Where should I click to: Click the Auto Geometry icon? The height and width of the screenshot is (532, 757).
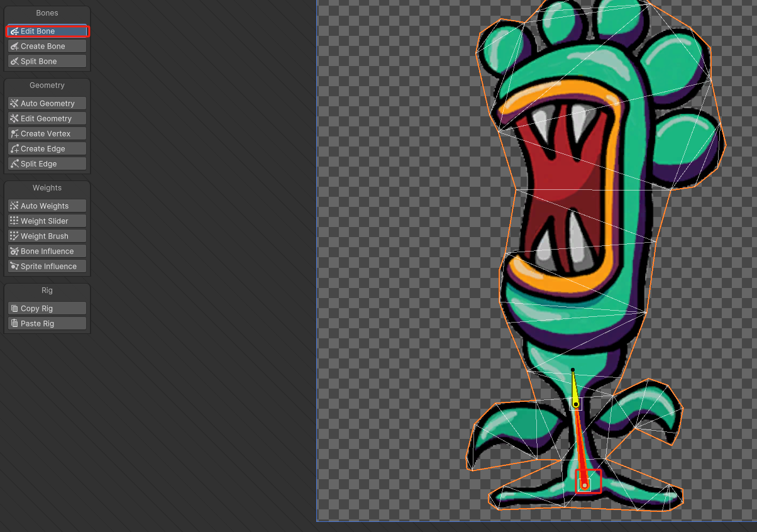[x=14, y=103]
